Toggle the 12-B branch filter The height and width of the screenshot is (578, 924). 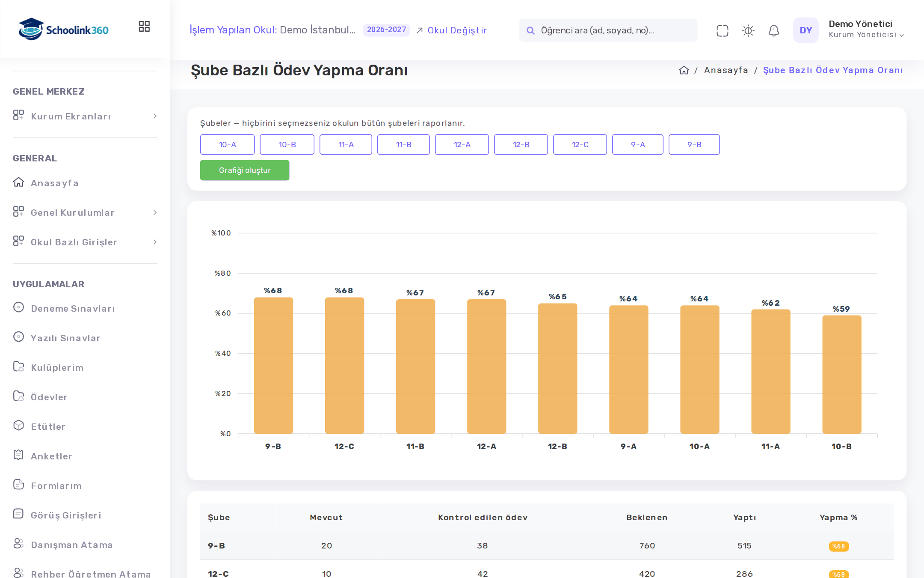point(521,144)
